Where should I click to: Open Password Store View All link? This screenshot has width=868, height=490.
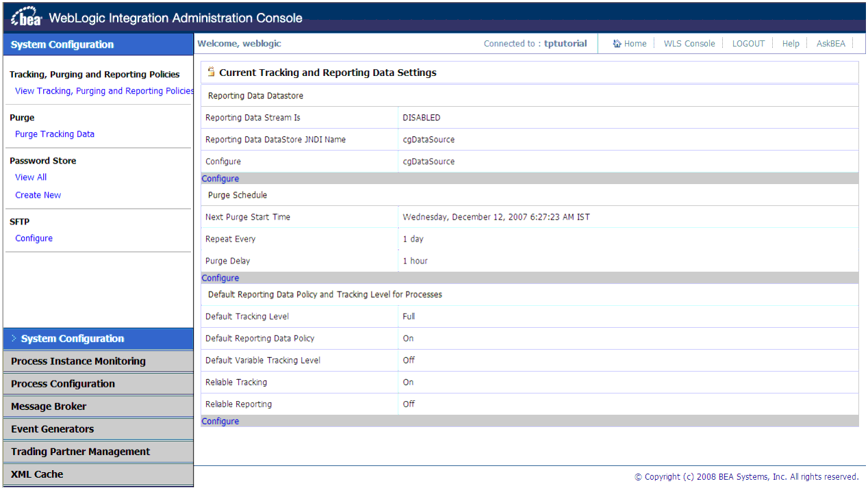pyautogui.click(x=31, y=177)
